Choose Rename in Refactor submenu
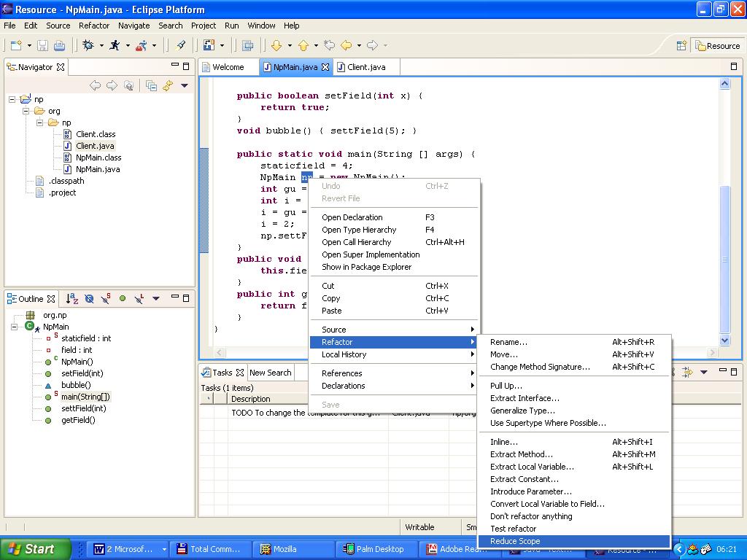Image resolution: width=747 pixels, height=560 pixels. click(x=573, y=342)
